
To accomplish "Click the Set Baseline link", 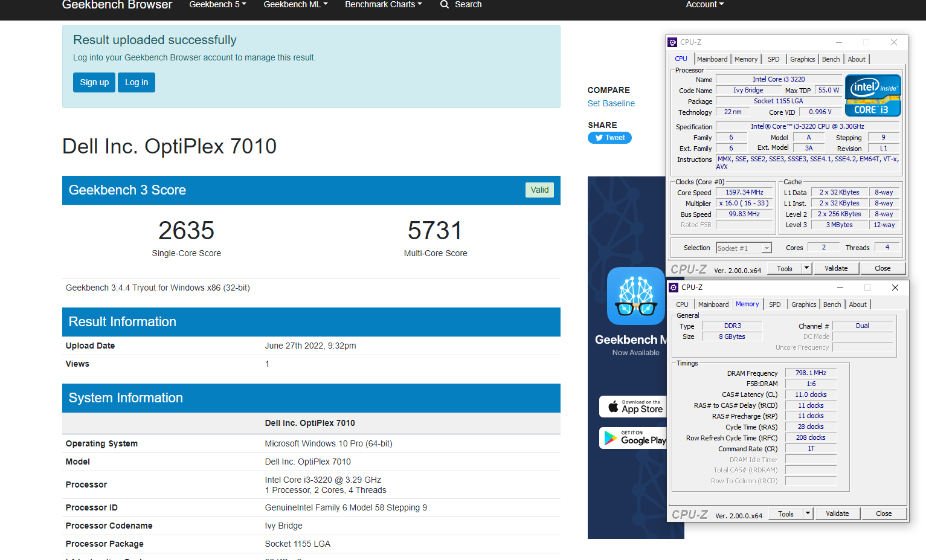I will point(611,103).
